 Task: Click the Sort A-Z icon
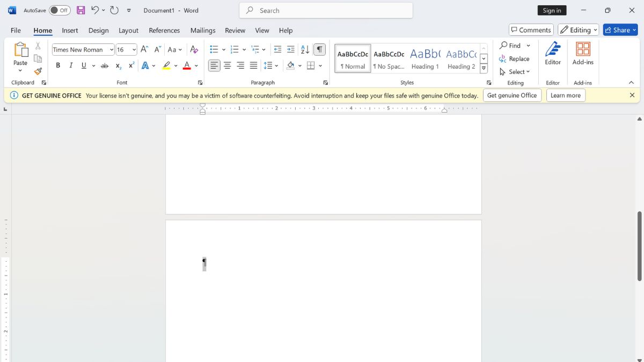[305, 49]
